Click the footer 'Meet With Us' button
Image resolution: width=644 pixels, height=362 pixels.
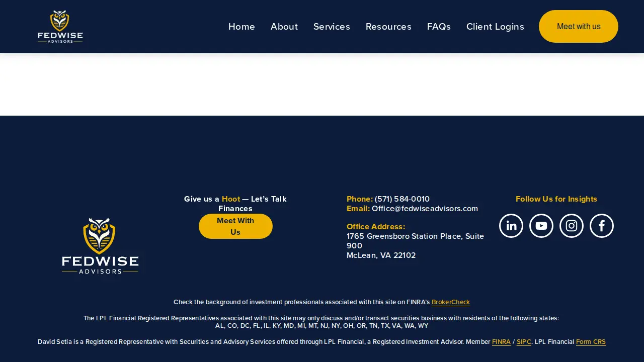pyautogui.click(x=235, y=226)
